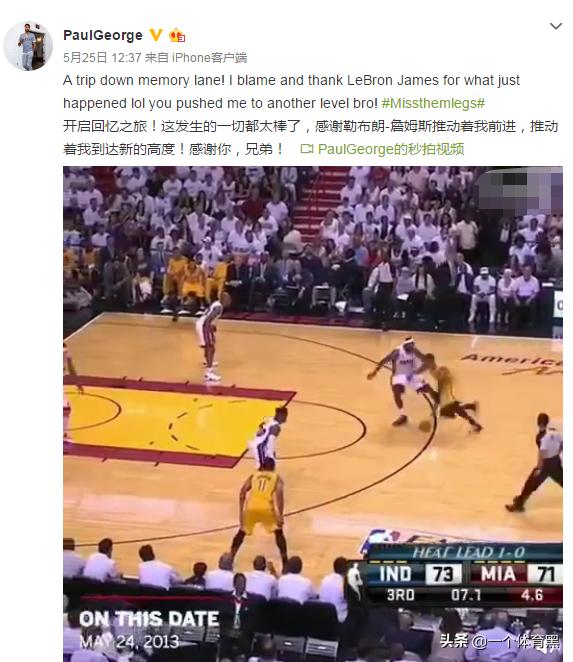Open the #Missthemlegs# hashtag topic
The width and height of the screenshot is (573, 662).
[x=433, y=103]
